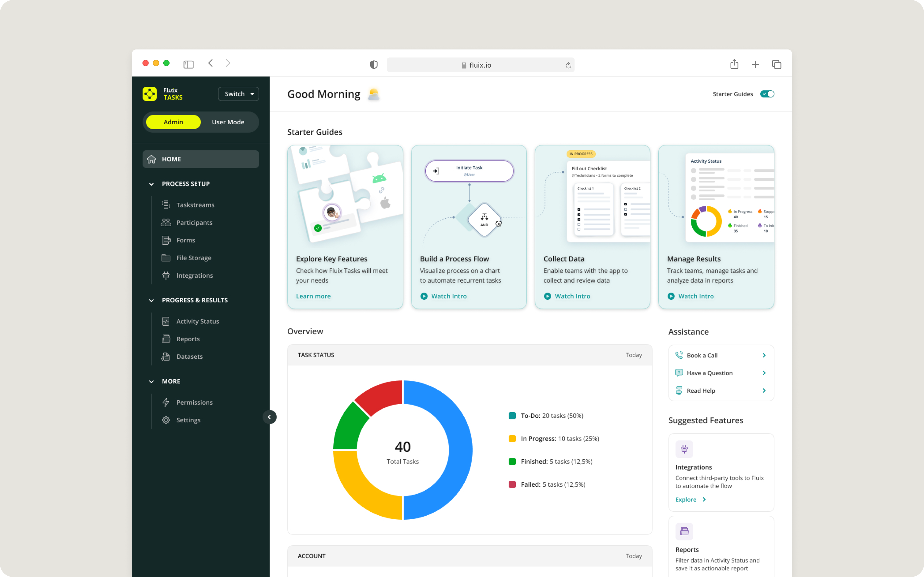924x577 pixels.
Task: Collapse the Progress & Results section
Action: (151, 300)
